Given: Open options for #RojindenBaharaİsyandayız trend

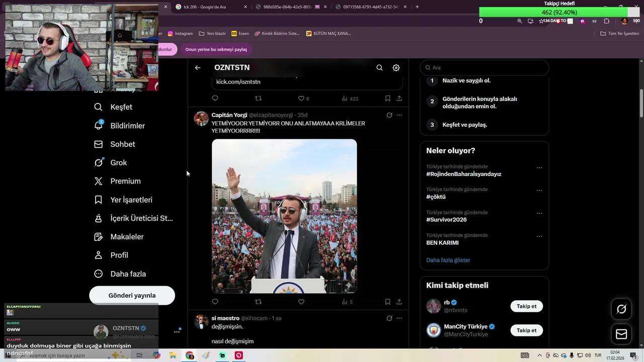Looking at the screenshot, I should 539,168.
